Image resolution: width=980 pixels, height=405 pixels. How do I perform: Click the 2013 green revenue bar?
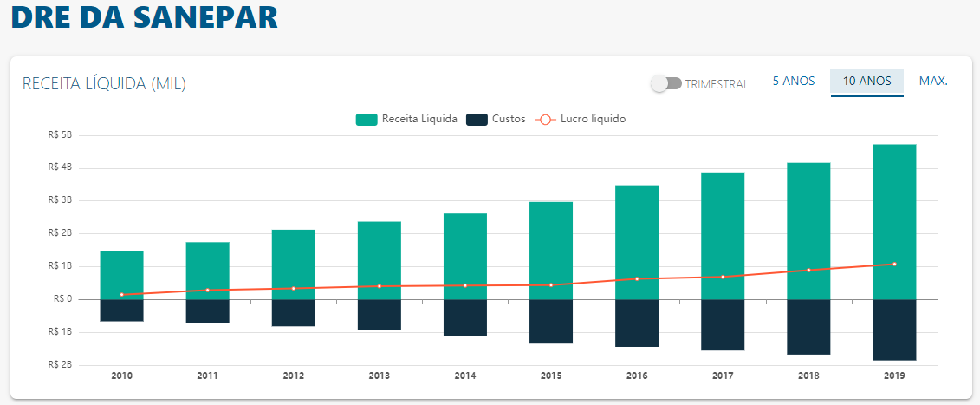click(x=380, y=260)
